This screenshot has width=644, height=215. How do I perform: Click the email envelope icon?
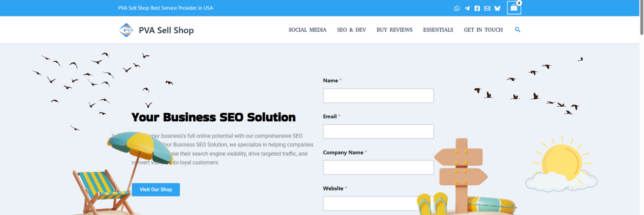[487, 8]
